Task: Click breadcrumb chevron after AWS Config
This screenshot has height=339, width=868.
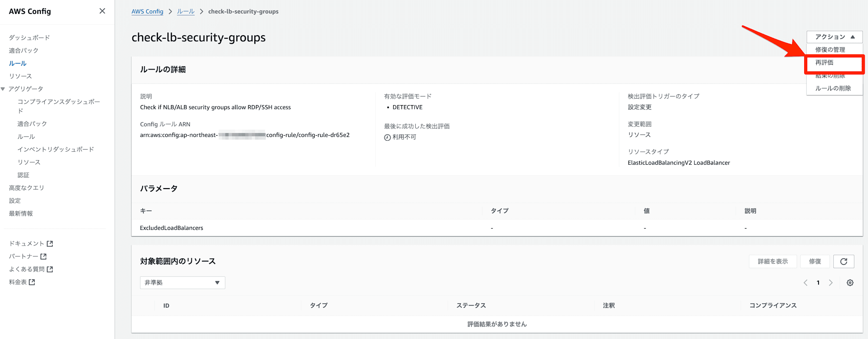Action: point(170,12)
